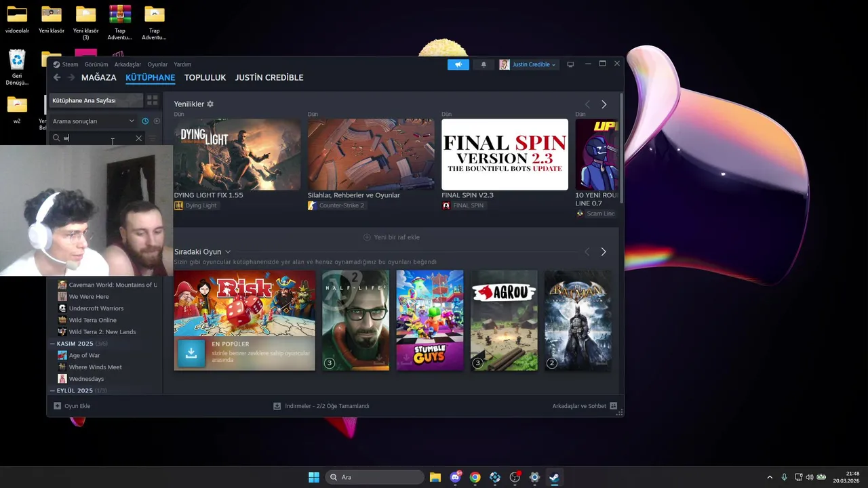Screen dimensions: 868x488
Task: Expand the Sıradaki Oyun shelf dropdown
Action: coord(228,252)
